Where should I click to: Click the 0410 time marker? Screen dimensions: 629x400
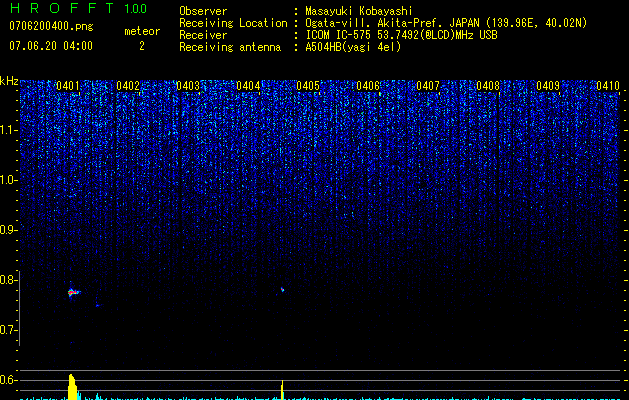click(x=608, y=86)
